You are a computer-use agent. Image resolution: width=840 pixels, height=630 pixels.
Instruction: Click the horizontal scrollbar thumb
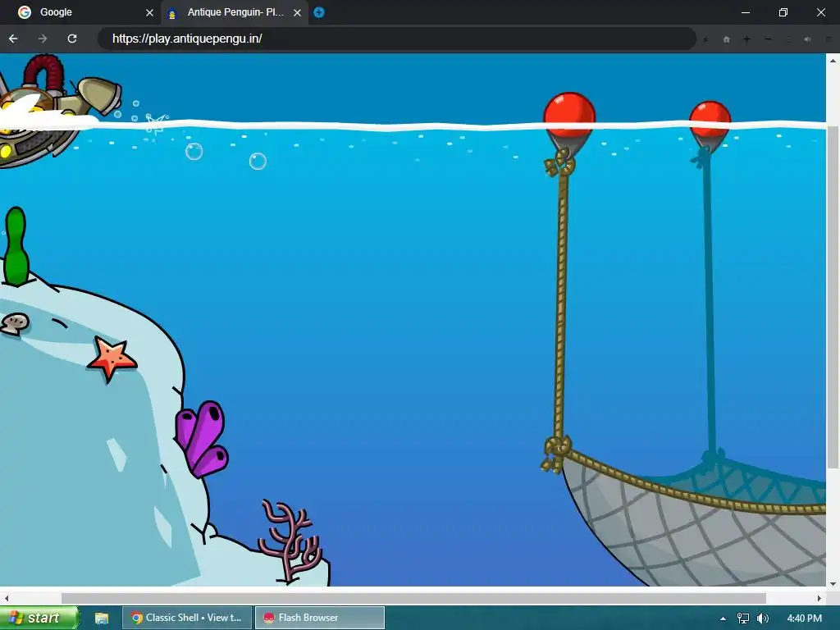click(413, 598)
